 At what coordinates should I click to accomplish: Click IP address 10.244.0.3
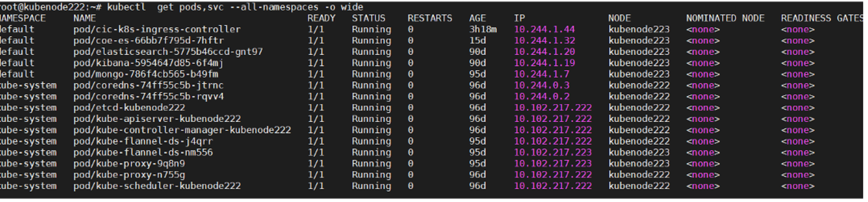click(x=542, y=85)
